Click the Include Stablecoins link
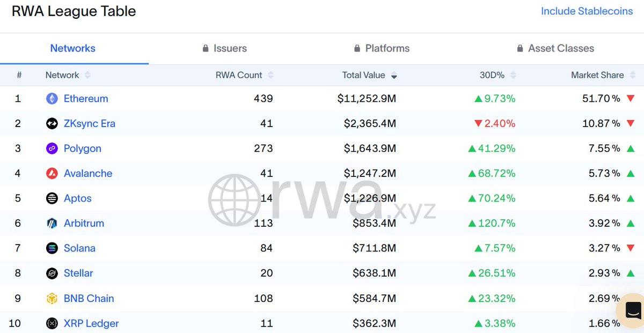Viewport: 644px width, 333px height. 587,11
